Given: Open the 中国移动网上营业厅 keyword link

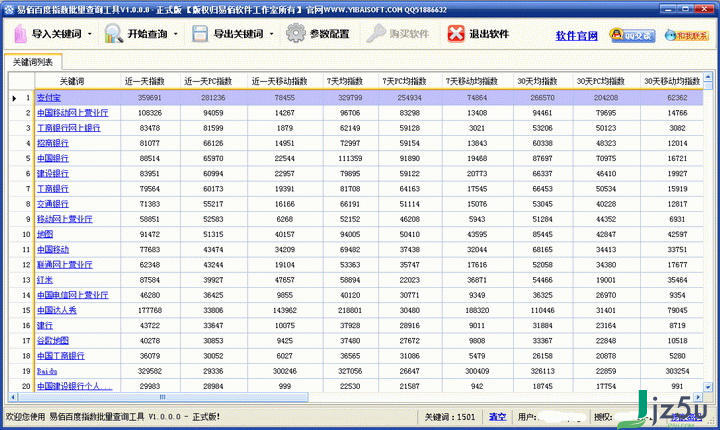Looking at the screenshot, I should click(x=73, y=113).
